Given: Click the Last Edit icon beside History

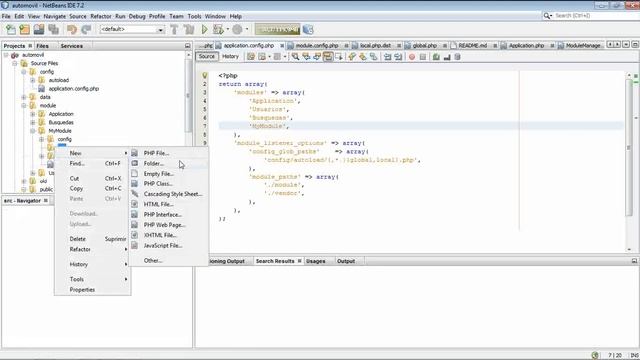Looking at the screenshot, I should [x=251, y=57].
